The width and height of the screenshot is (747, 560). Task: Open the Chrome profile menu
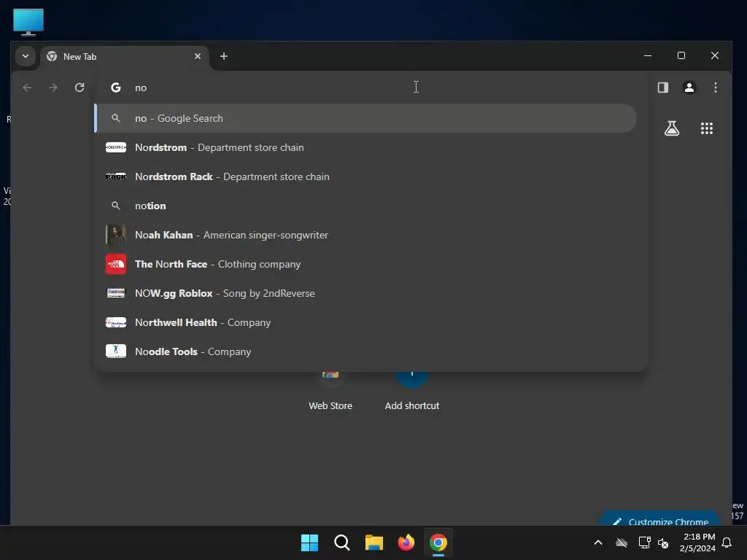pyautogui.click(x=689, y=87)
